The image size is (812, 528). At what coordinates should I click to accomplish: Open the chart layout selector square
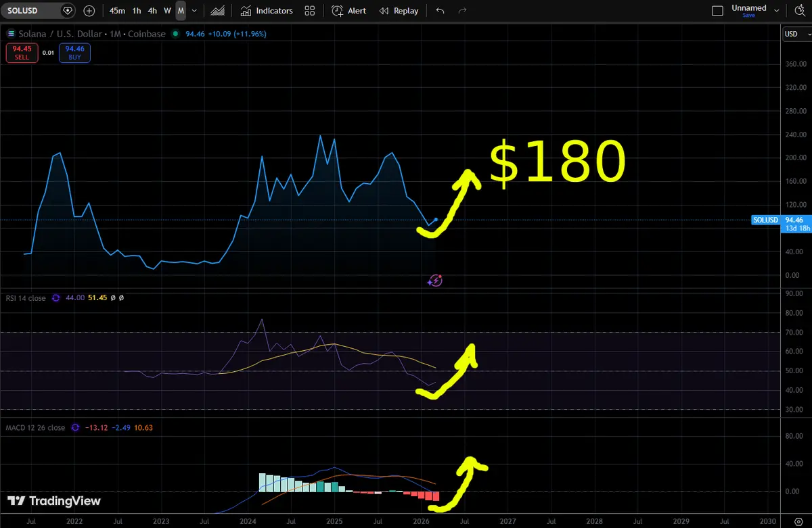718,11
